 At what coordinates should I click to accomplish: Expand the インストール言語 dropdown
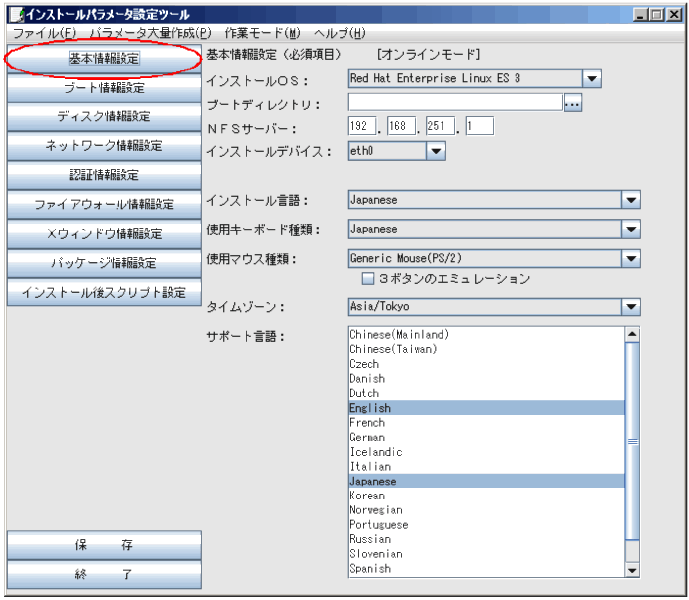(x=631, y=200)
